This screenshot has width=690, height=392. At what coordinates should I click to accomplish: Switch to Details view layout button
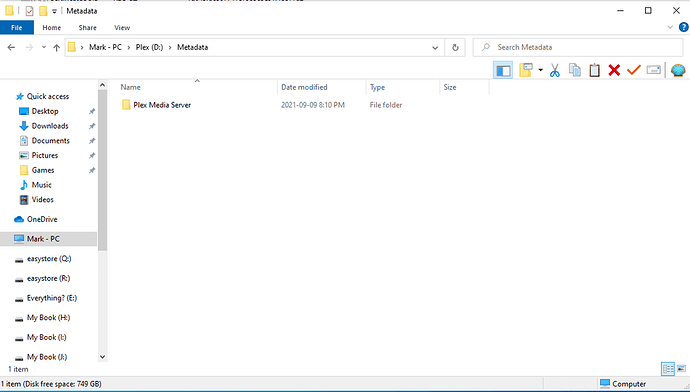(x=668, y=369)
